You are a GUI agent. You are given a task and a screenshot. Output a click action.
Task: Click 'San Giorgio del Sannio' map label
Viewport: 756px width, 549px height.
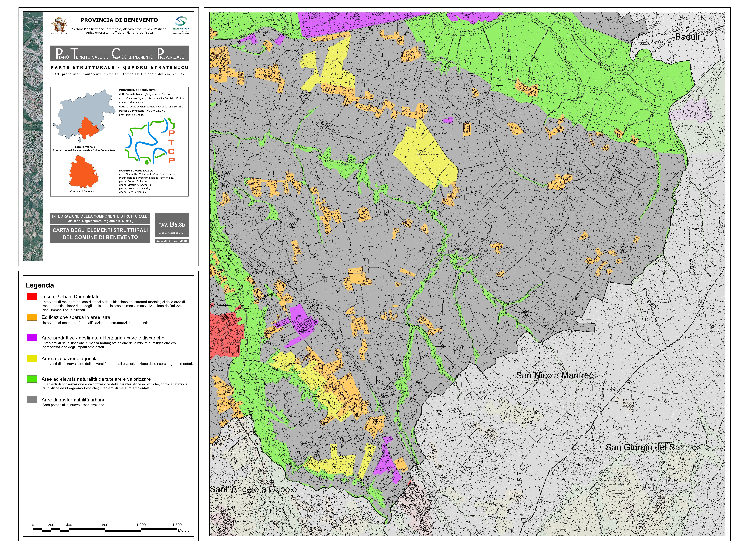(x=651, y=447)
